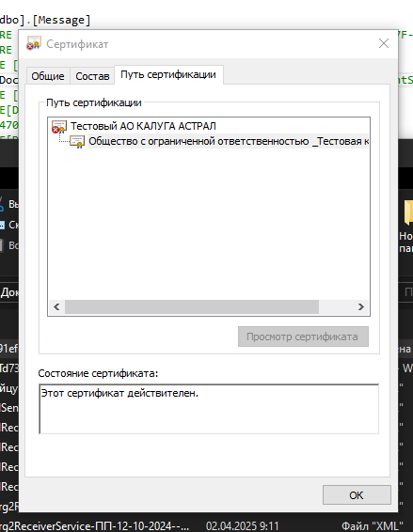Open the Состав tab
413x532 pixels.
pyautogui.click(x=92, y=76)
